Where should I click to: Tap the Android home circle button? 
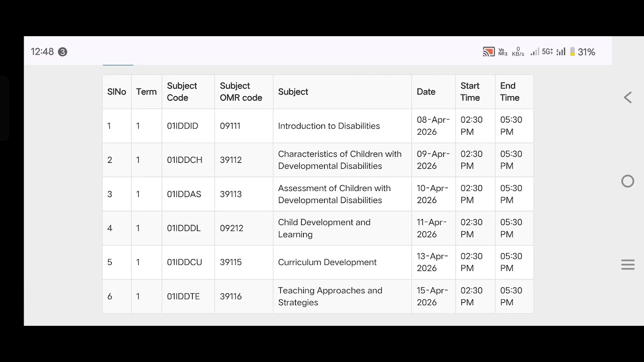point(628,181)
